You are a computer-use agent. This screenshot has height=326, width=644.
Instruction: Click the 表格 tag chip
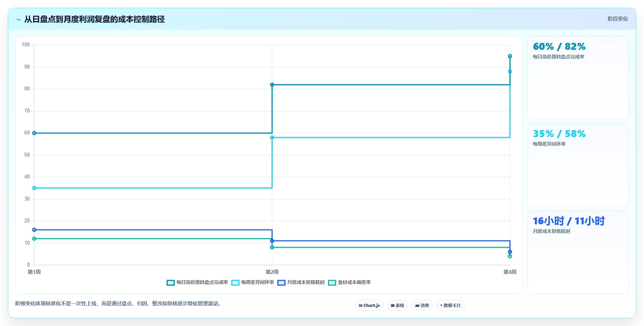coord(397,305)
